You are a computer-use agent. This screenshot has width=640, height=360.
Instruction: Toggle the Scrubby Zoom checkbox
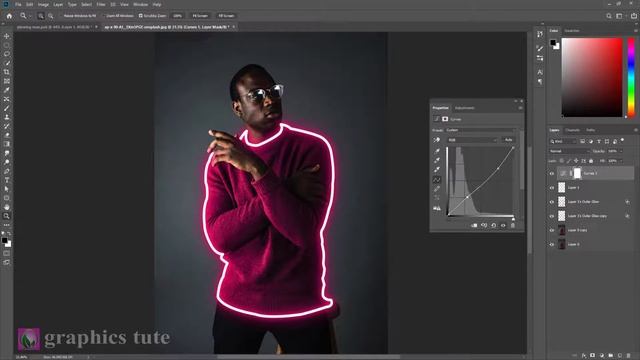(140, 16)
